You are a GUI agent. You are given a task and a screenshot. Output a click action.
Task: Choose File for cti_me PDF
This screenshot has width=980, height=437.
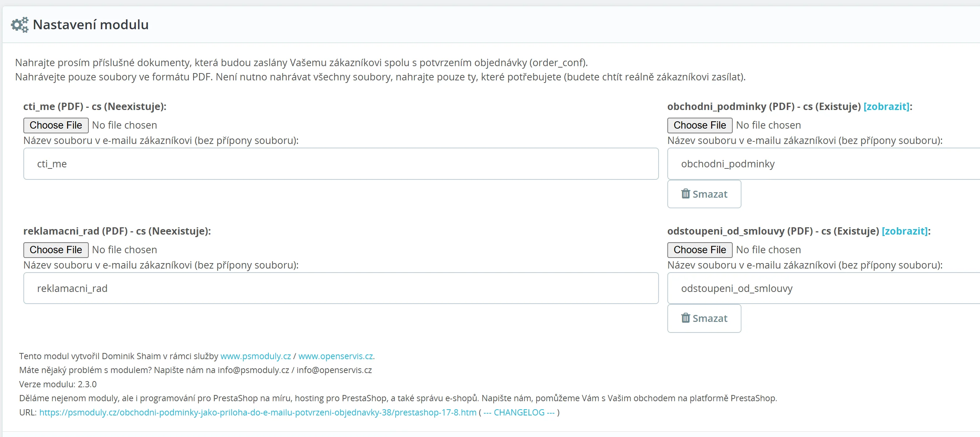pos(56,125)
